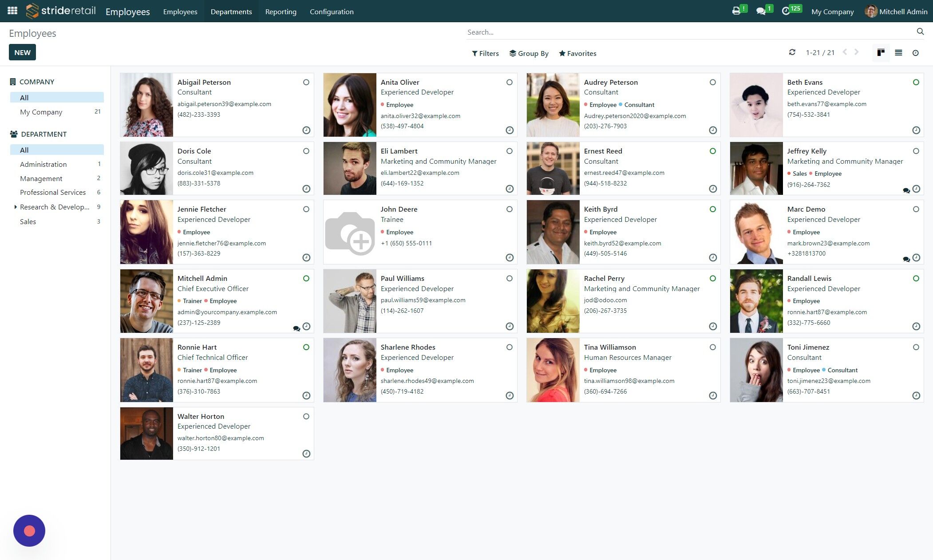933x560 pixels.
Task: Open the Configuration menu
Action: pyautogui.click(x=332, y=12)
